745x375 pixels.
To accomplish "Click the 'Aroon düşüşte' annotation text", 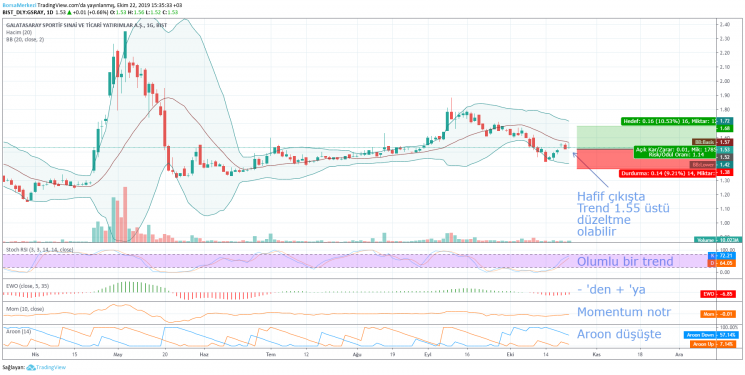I will click(x=619, y=334).
